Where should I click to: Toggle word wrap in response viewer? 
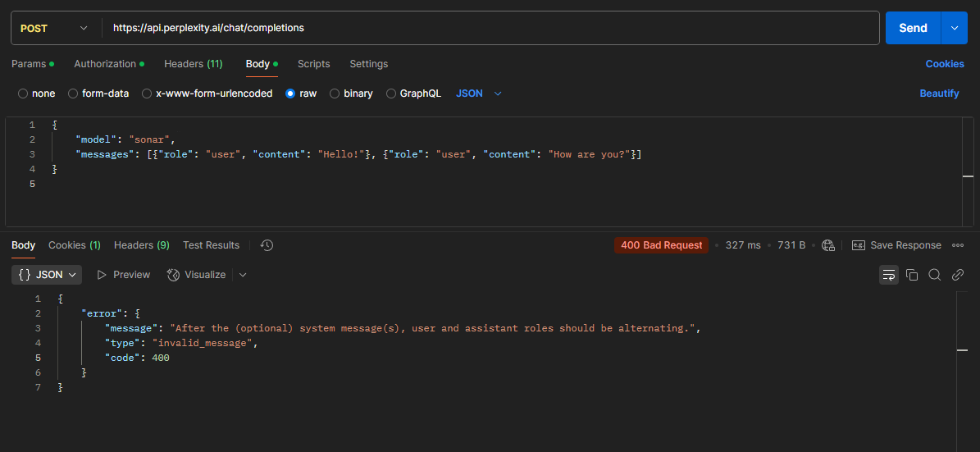point(889,275)
